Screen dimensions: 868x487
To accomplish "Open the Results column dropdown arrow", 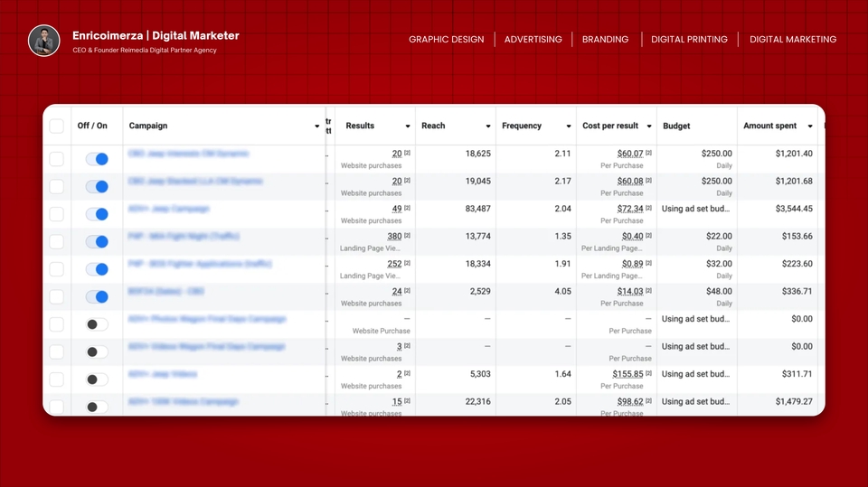I will coord(408,126).
